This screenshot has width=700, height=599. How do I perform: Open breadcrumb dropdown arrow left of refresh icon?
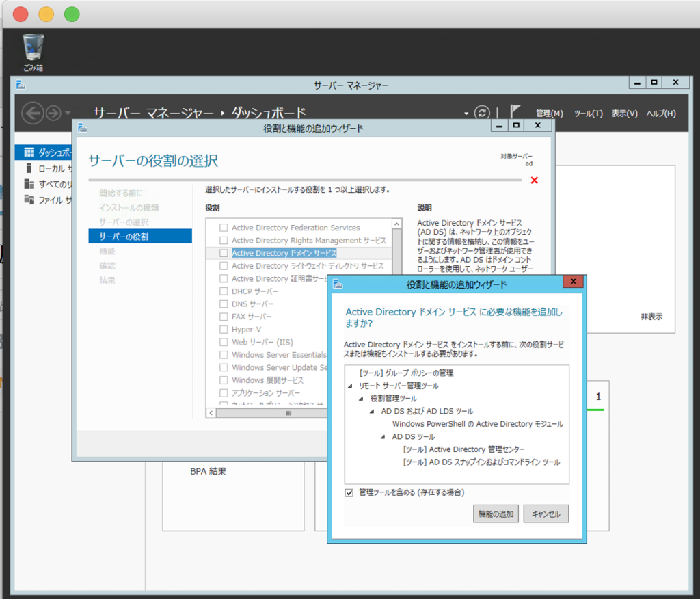tap(466, 114)
